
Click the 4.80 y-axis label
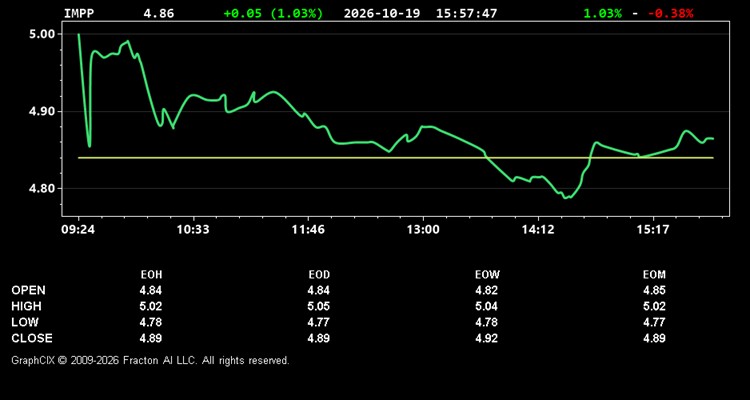pos(43,189)
